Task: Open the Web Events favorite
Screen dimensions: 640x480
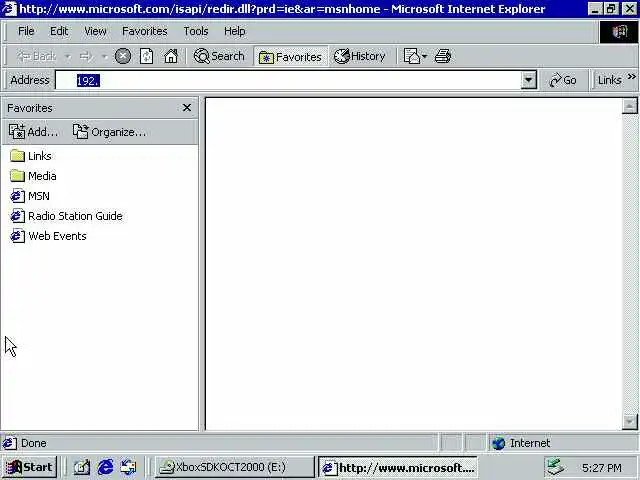Action: pos(48,236)
